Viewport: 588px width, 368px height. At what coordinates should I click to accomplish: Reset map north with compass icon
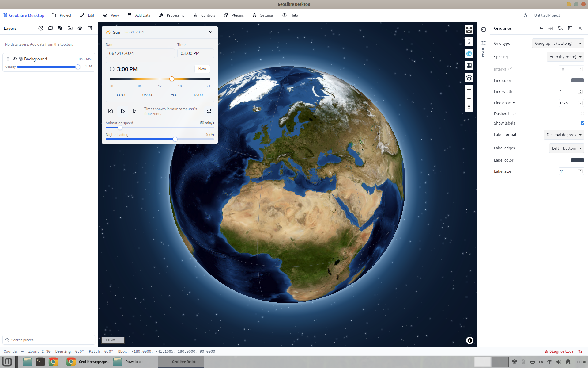(469, 41)
